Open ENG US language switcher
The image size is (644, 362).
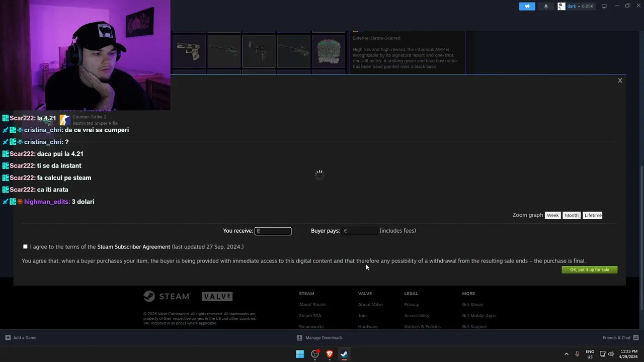click(590, 354)
